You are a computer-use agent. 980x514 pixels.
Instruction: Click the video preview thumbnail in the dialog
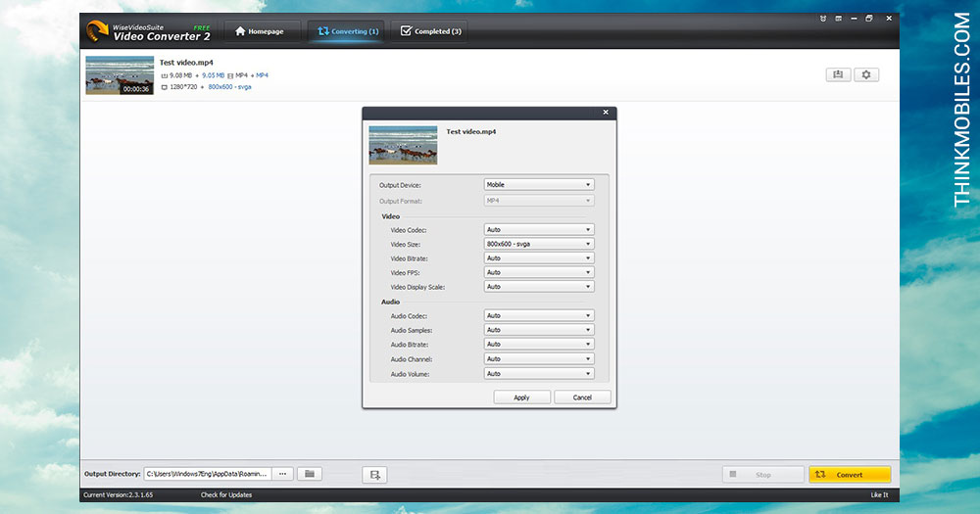[403, 145]
